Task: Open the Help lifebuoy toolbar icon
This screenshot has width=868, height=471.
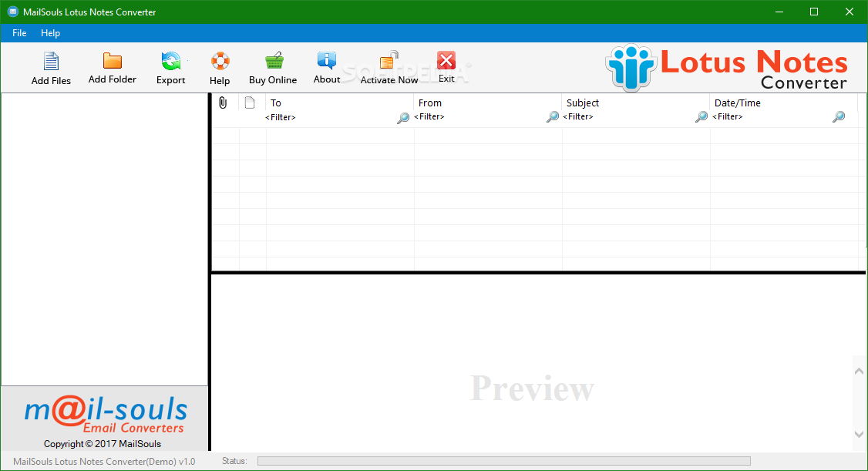Action: click(220, 61)
